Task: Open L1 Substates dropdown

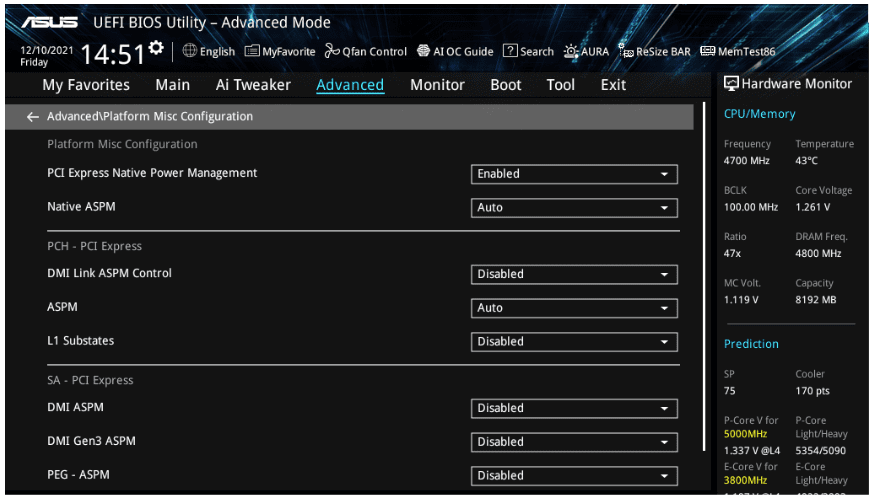Action: coord(574,342)
